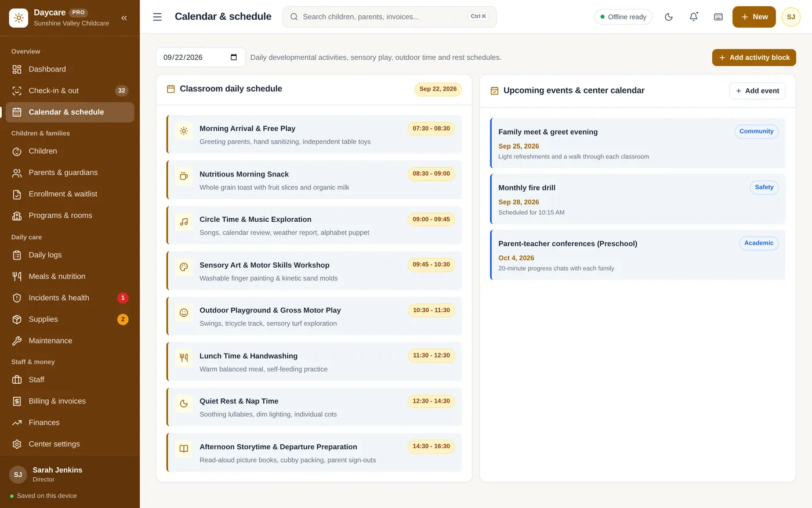Click the Circle Time music note icon
The image size is (812, 508).
tap(184, 222)
